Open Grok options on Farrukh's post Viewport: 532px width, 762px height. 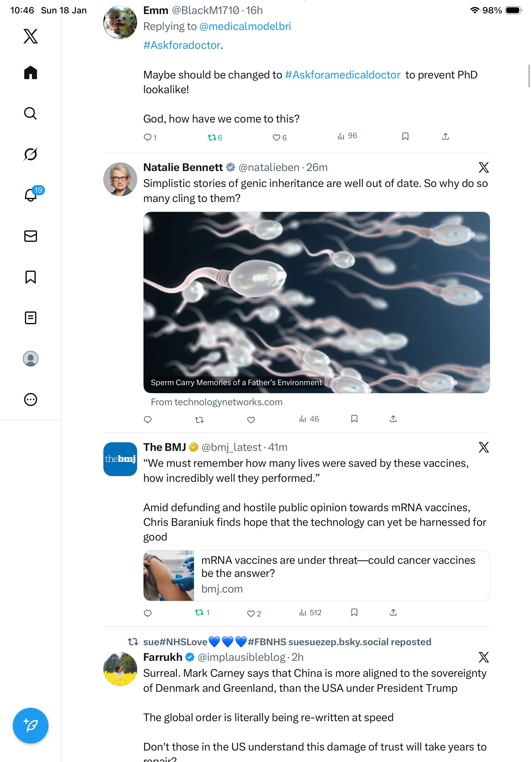click(x=484, y=657)
